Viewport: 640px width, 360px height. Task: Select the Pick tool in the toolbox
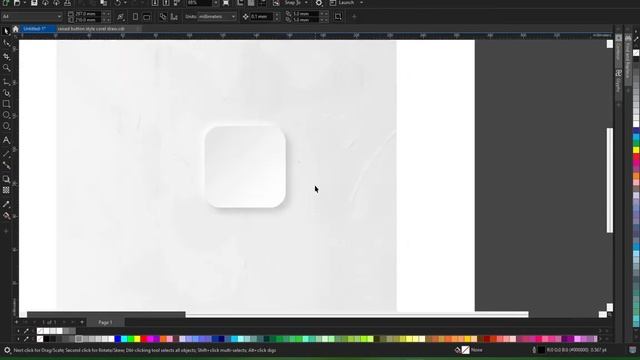tap(6, 31)
